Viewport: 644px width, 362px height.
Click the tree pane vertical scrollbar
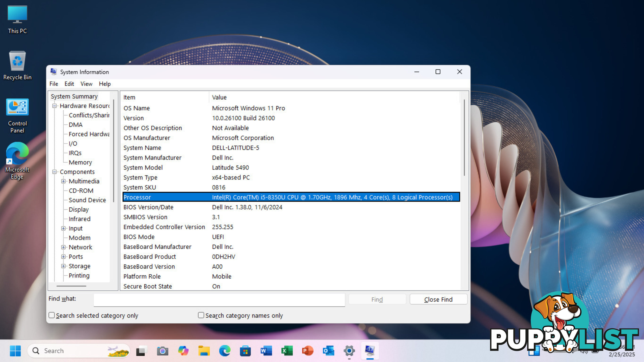[x=114, y=151]
